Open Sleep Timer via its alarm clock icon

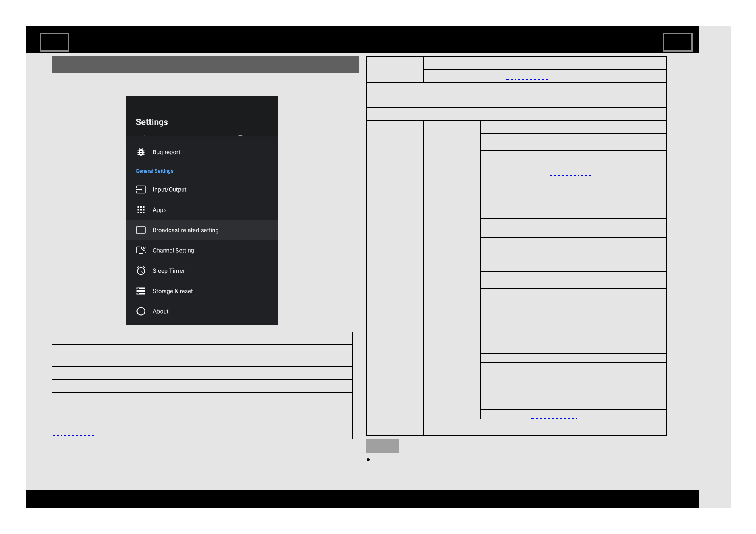(x=141, y=270)
